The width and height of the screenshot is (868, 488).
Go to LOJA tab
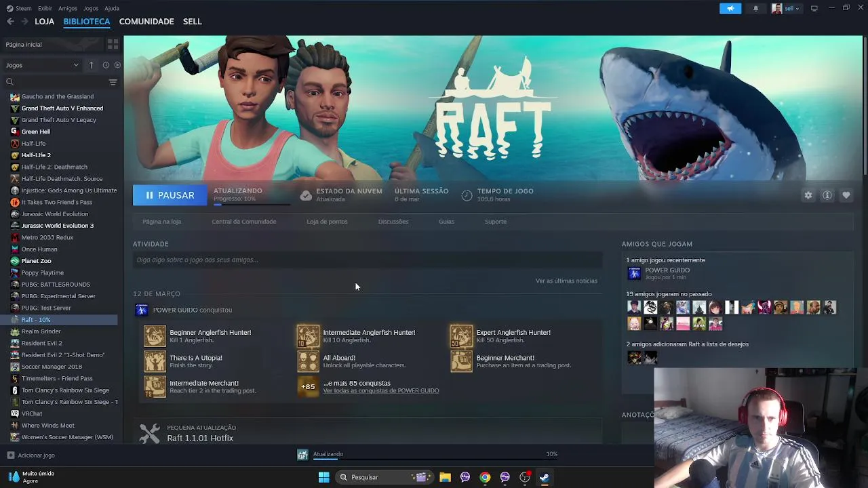[45, 22]
